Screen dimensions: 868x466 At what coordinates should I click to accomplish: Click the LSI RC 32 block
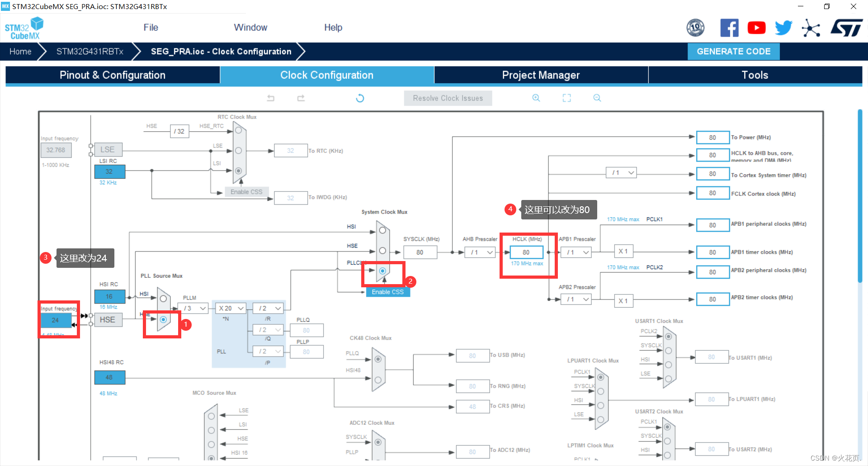click(x=109, y=171)
